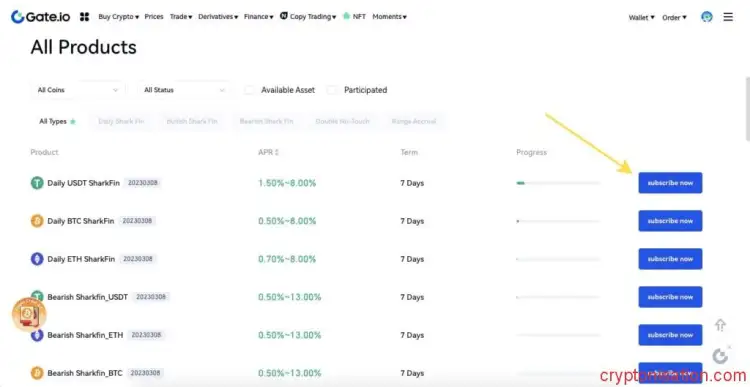750x387 pixels.
Task: Open the four-square apps grid icon
Action: (85, 17)
